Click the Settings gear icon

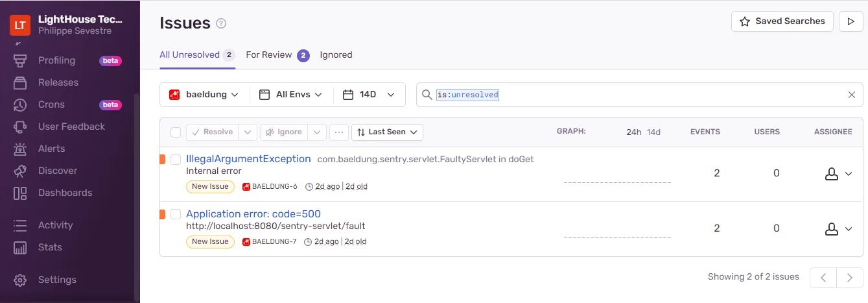pyautogui.click(x=20, y=280)
